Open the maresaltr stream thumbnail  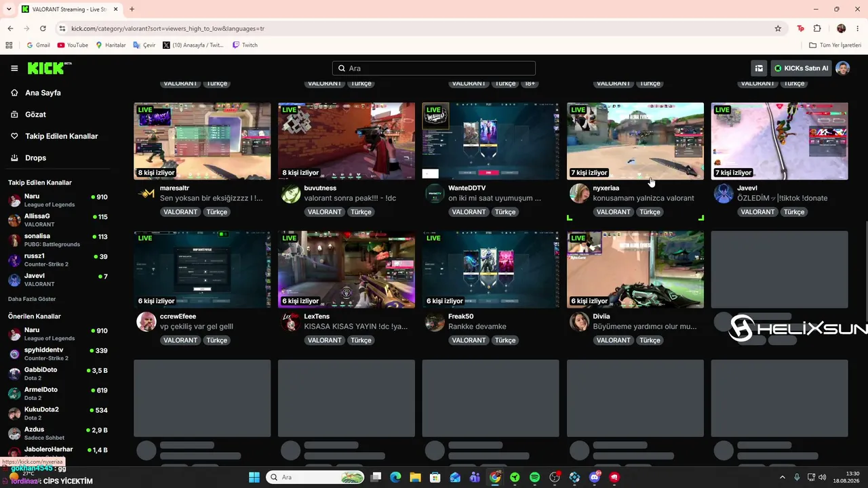click(x=202, y=141)
